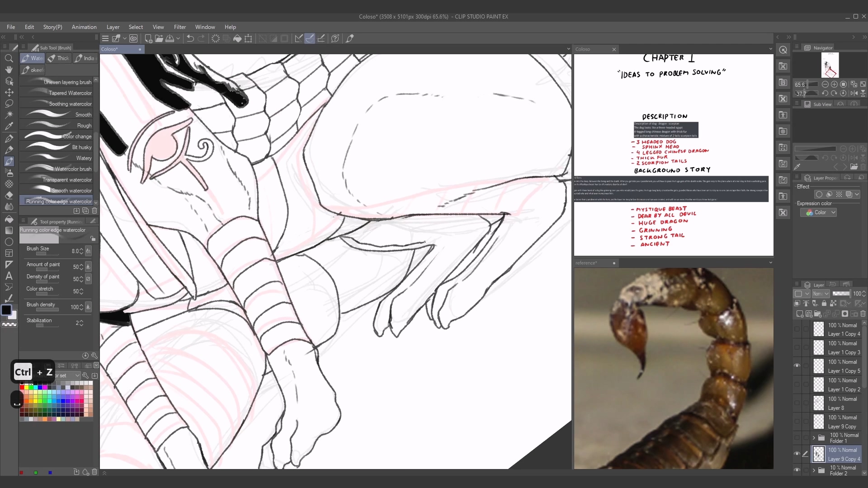Select the Eyedropper tool

[x=9, y=127]
